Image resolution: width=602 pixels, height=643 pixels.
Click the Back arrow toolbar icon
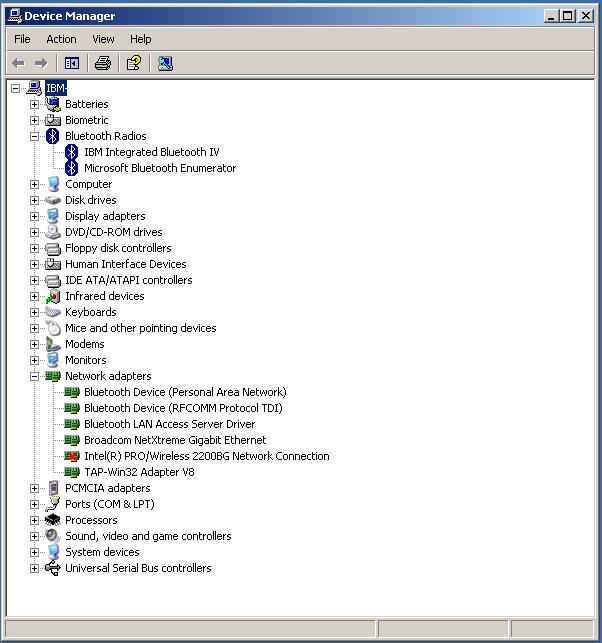[18, 63]
